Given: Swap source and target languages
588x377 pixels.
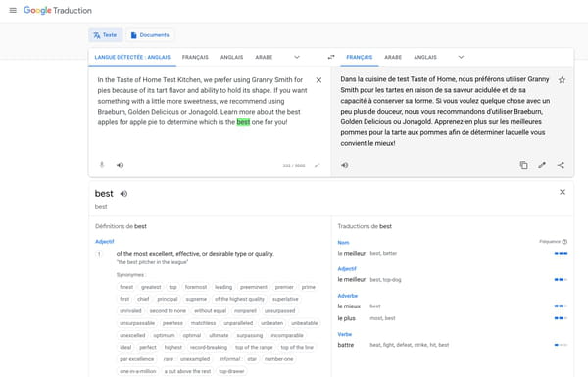Looking at the screenshot, I should pyautogui.click(x=331, y=58).
